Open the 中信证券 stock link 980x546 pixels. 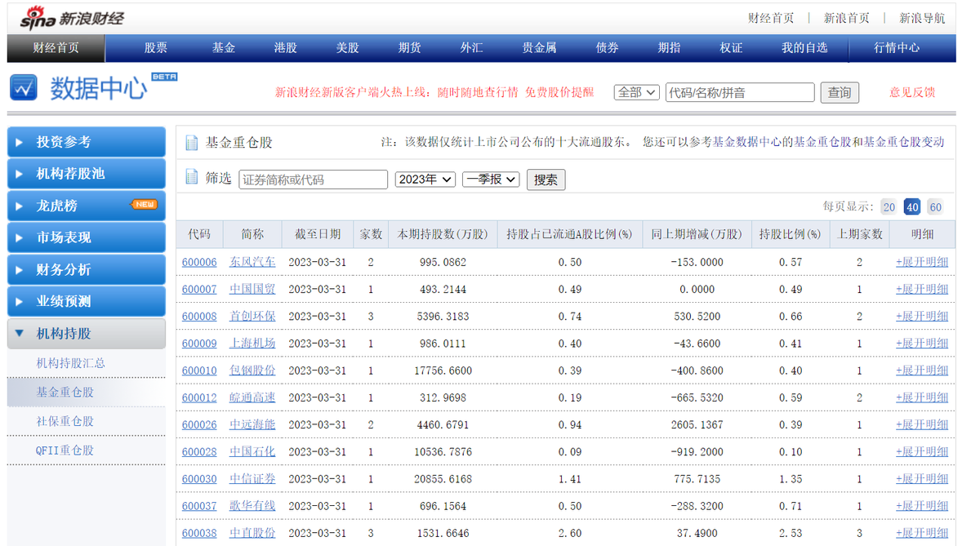(252, 478)
